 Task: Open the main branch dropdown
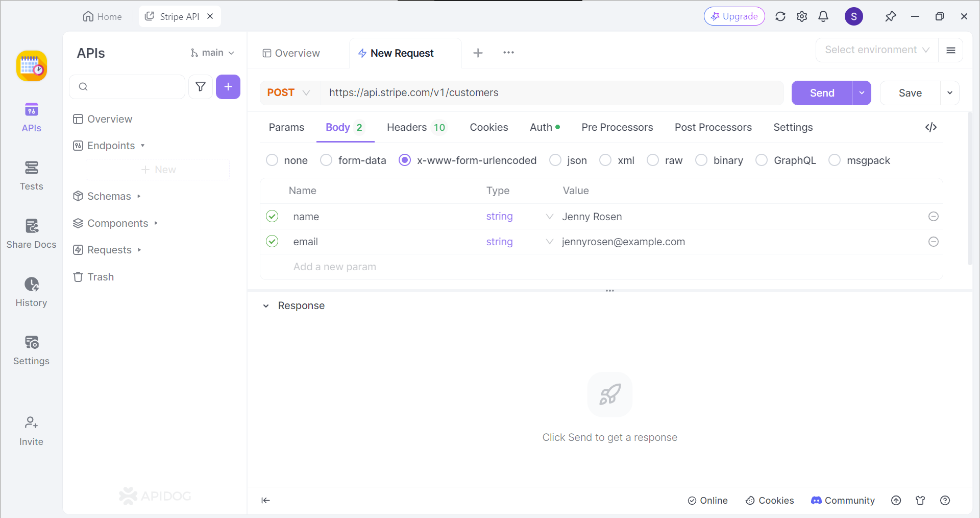click(x=212, y=53)
